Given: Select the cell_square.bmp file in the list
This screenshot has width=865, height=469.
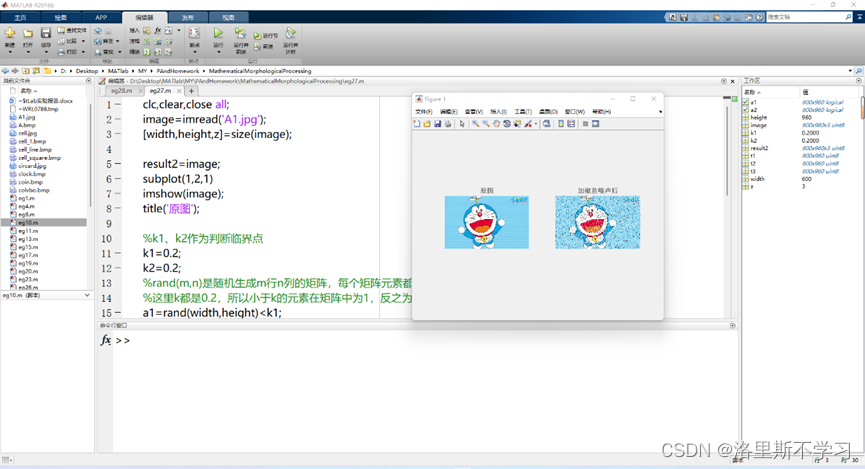Looking at the screenshot, I should (x=39, y=158).
